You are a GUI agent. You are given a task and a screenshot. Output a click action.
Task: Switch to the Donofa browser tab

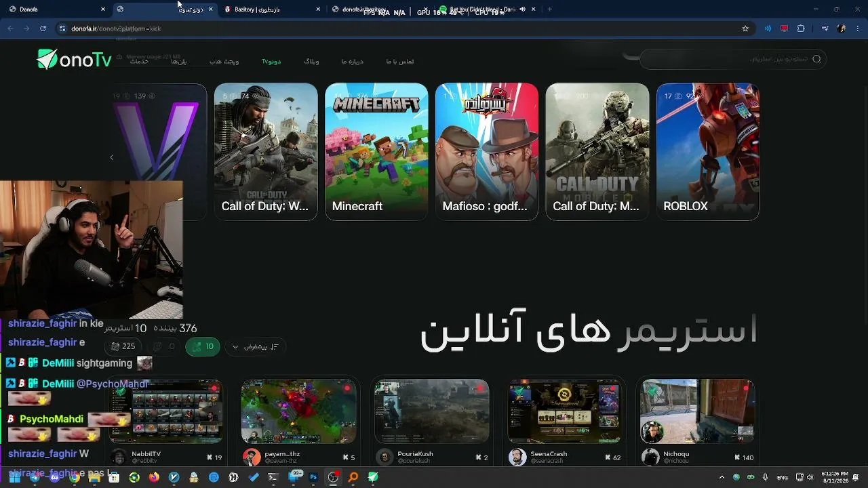pos(56,9)
